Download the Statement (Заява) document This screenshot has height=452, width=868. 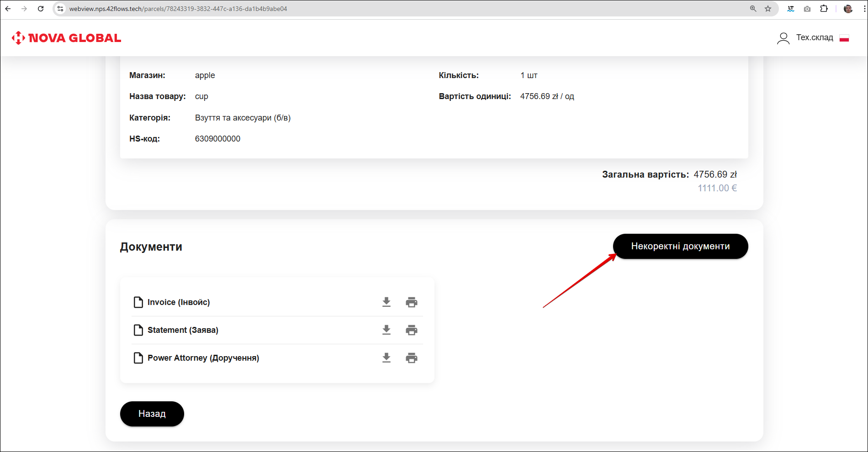point(386,330)
